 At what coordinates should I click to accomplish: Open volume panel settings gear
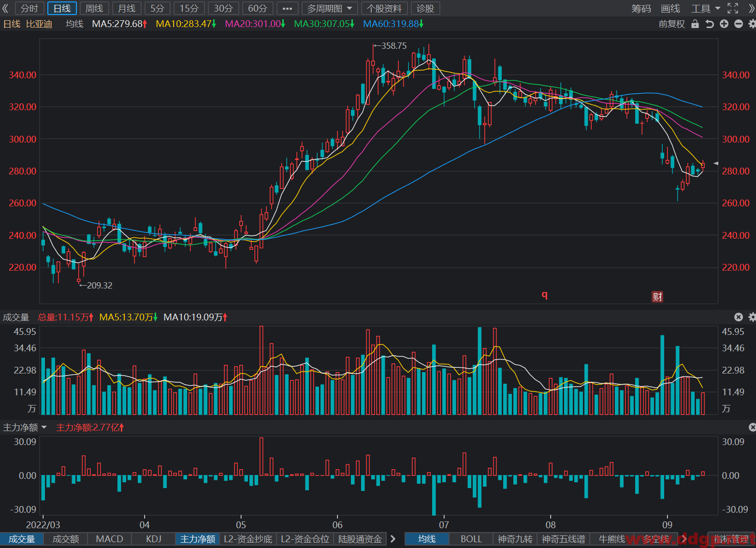[752, 317]
